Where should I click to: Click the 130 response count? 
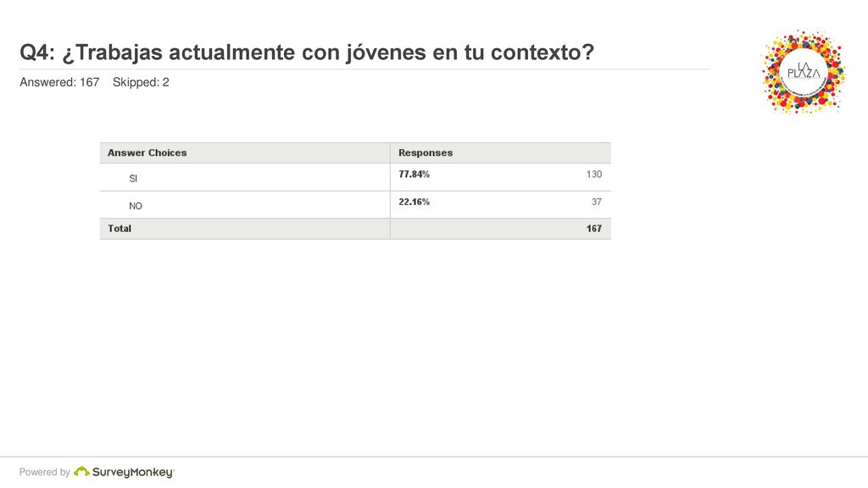tap(594, 175)
